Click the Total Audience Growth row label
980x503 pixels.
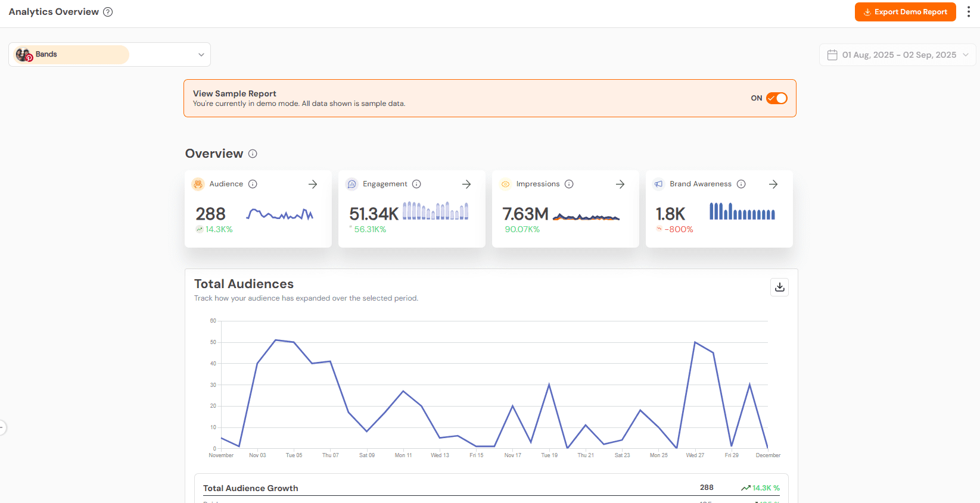coord(250,488)
